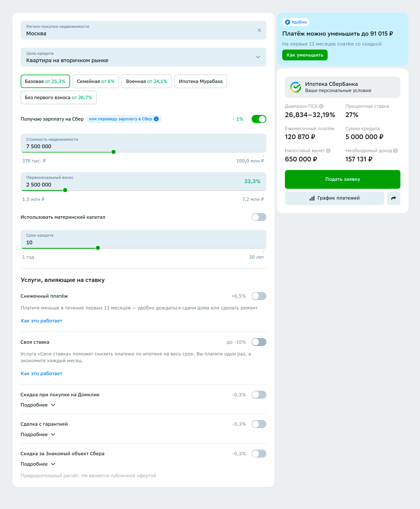
Task: Enable Использовать материнский капитал switch
Action: pos(259,217)
